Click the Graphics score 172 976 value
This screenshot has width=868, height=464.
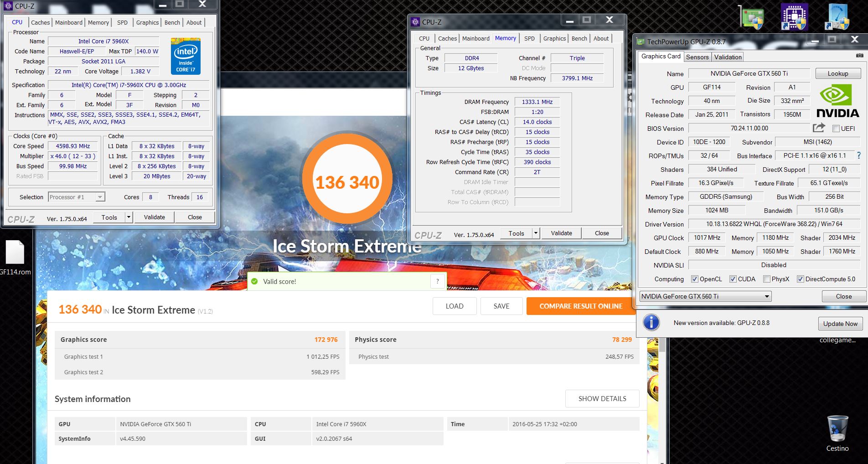326,340
